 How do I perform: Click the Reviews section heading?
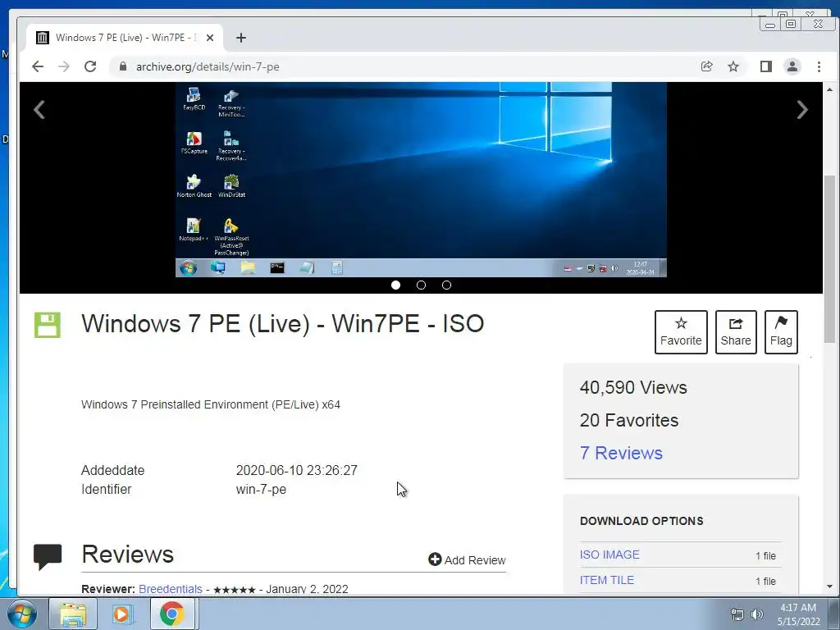127,554
